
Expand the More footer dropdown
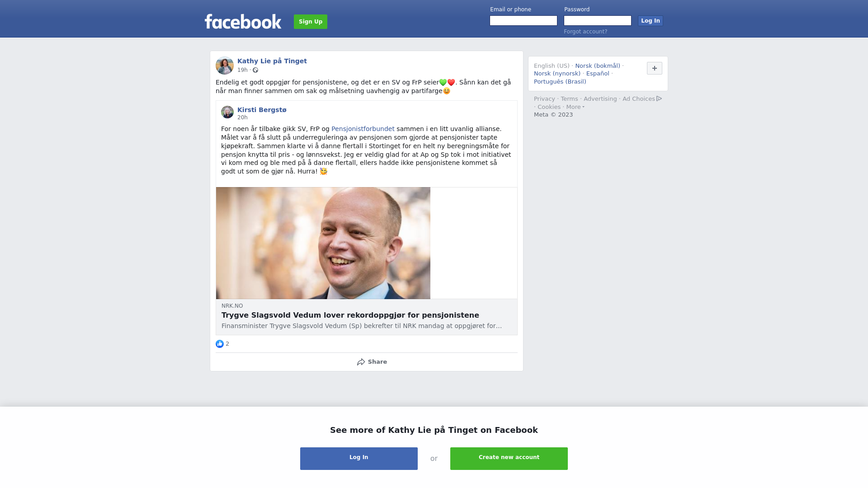[x=575, y=107]
